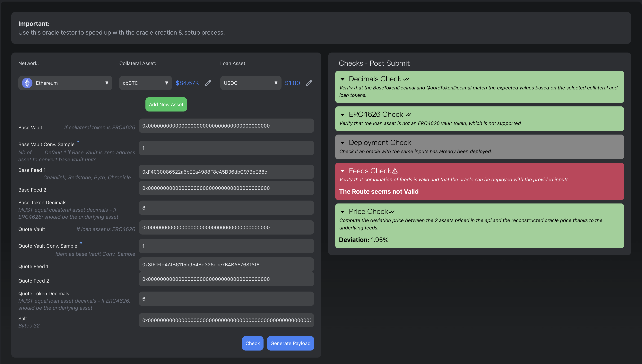Click into the Salt bytes32 input field
Screen dimensions: 642x364
coord(226,320)
